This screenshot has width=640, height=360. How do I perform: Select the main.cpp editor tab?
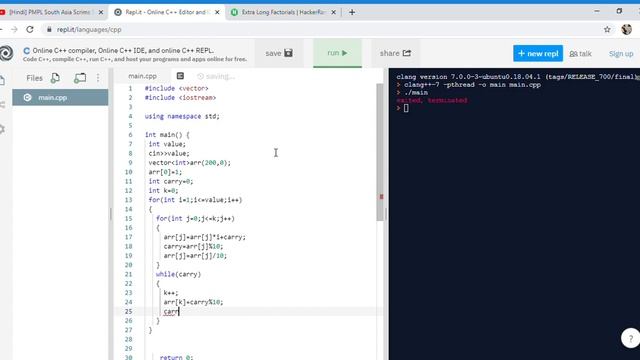tap(142, 76)
